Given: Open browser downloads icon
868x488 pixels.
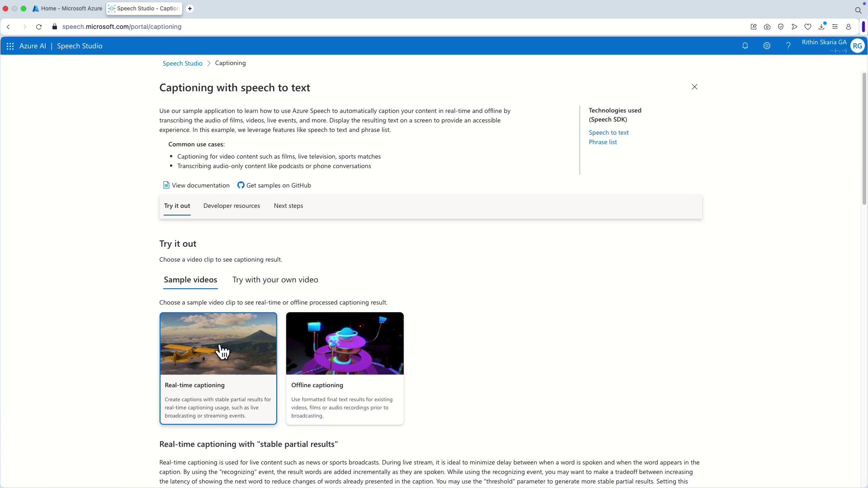Looking at the screenshot, I should pos(821,27).
